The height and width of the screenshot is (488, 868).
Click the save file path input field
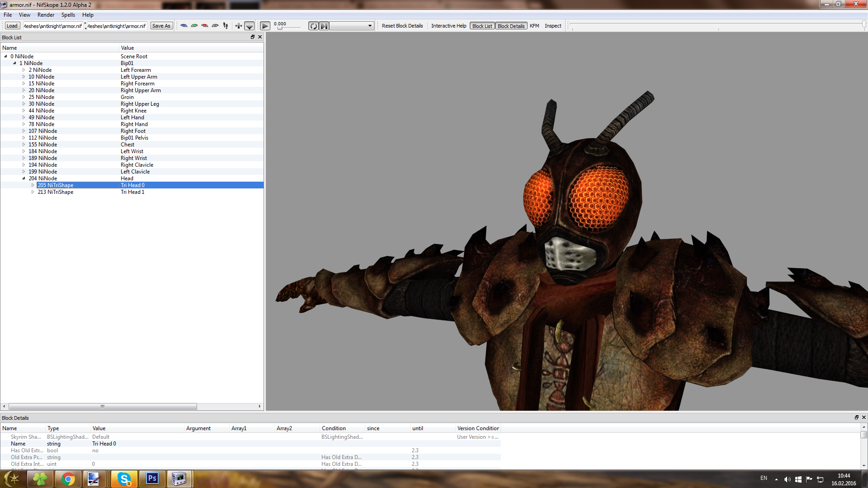coord(117,26)
